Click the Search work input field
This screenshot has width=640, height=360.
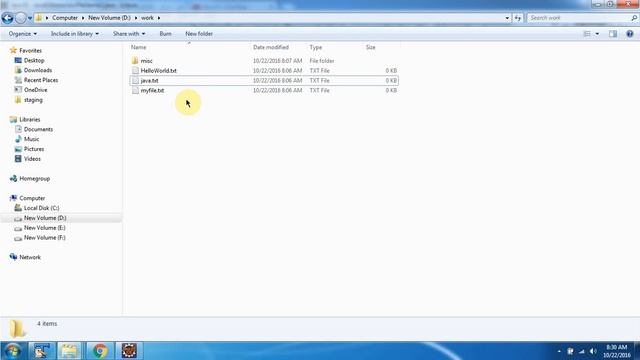(579, 18)
